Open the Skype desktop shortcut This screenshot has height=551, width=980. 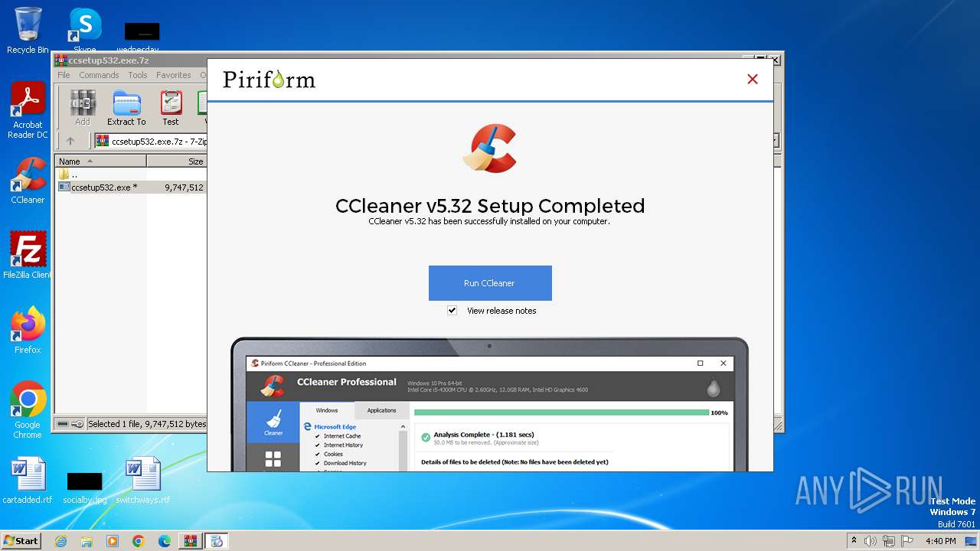coord(85,29)
